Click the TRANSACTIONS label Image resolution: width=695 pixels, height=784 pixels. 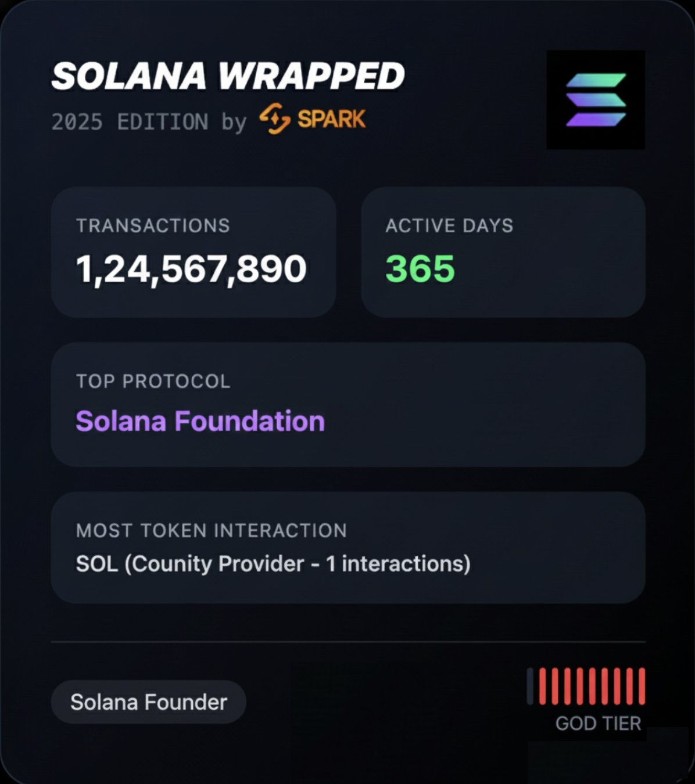(153, 225)
